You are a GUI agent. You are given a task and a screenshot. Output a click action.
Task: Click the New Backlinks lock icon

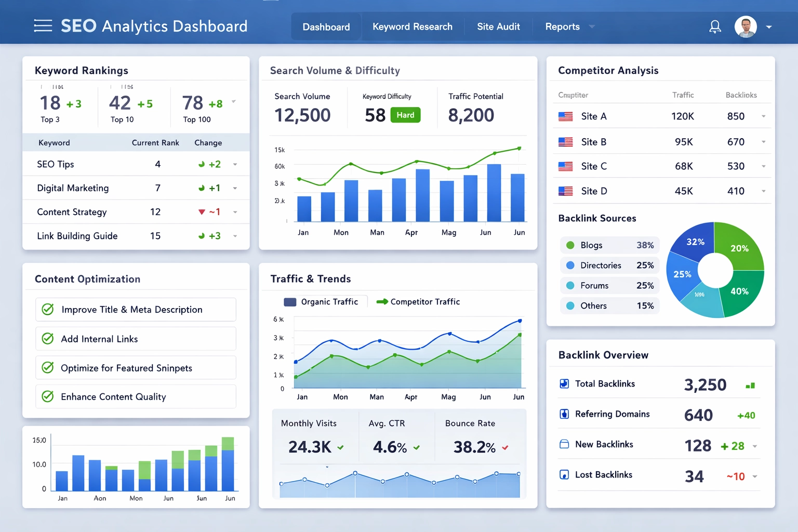[564, 444]
